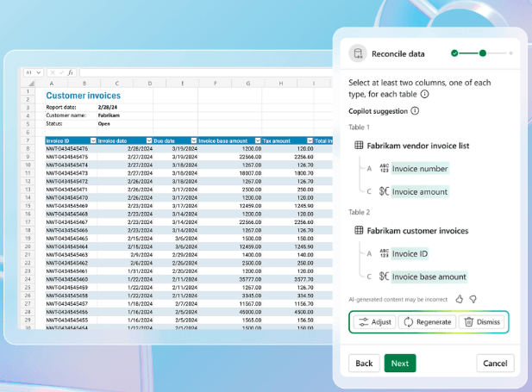Go Back to previous step
This screenshot has height=392, width=532.
tap(364, 364)
